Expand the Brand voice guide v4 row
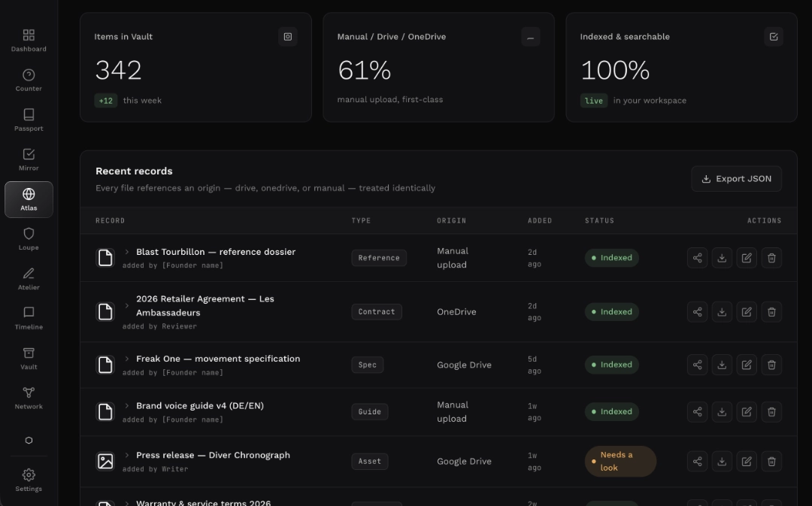Screen dimensions: 812x506 tap(127, 405)
